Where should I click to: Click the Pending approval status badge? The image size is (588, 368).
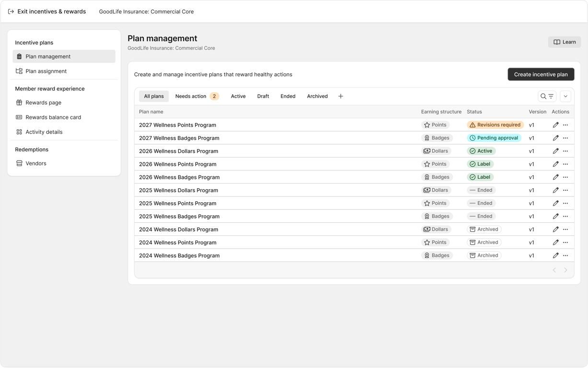[494, 138]
